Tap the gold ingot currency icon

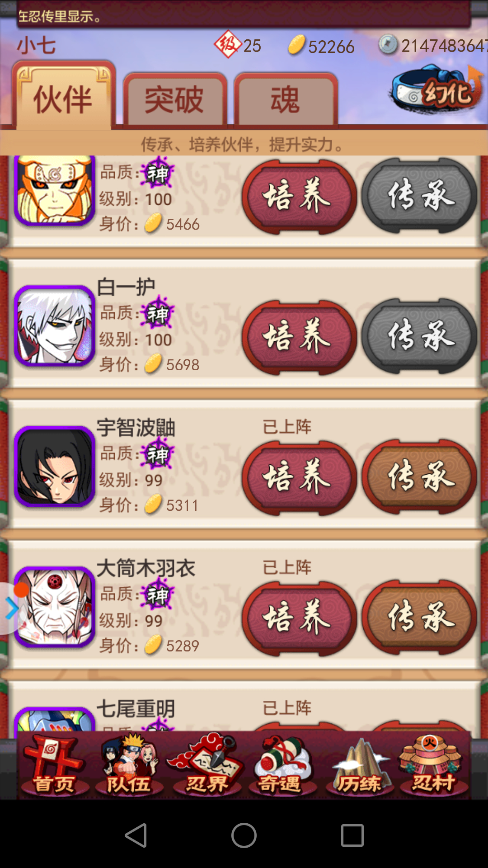(x=296, y=46)
